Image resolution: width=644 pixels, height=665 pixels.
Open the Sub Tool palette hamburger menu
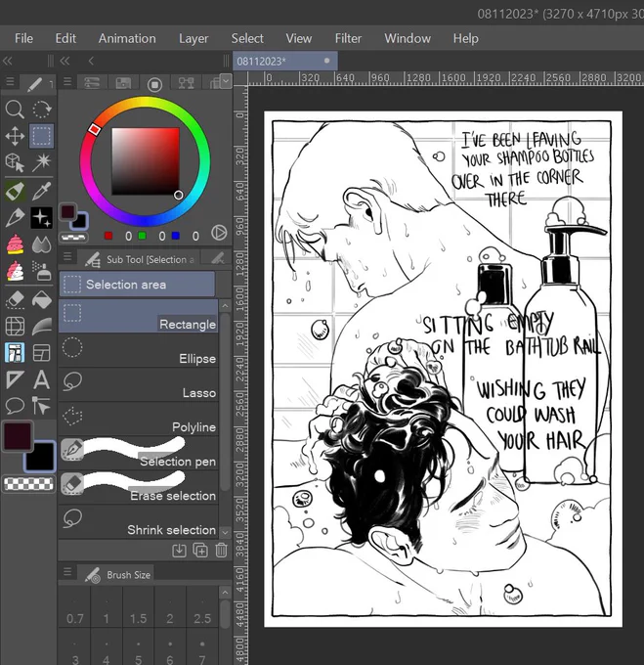(x=67, y=256)
